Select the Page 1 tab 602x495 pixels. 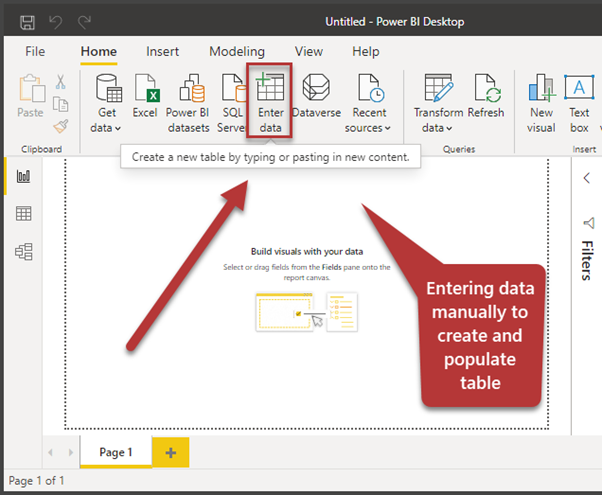[116, 452]
